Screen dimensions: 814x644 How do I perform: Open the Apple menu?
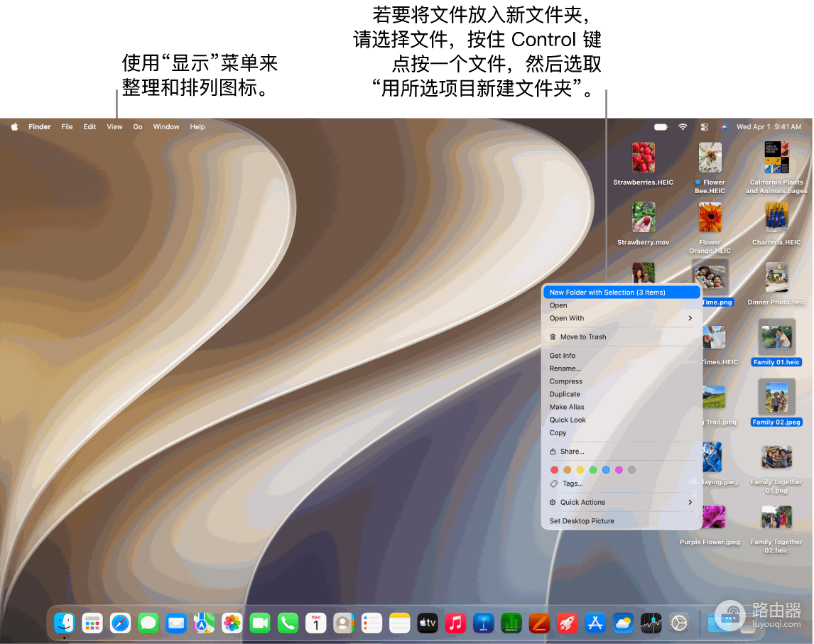(x=14, y=126)
